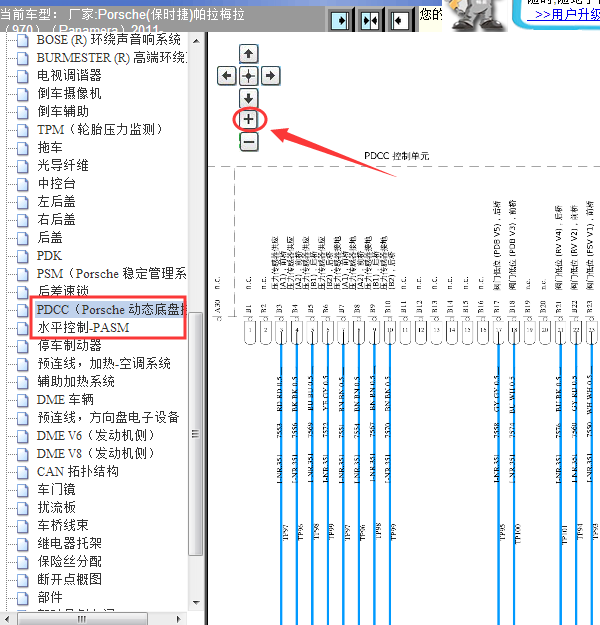Open TPM（轮胎压力监测） diagram

coord(100,130)
